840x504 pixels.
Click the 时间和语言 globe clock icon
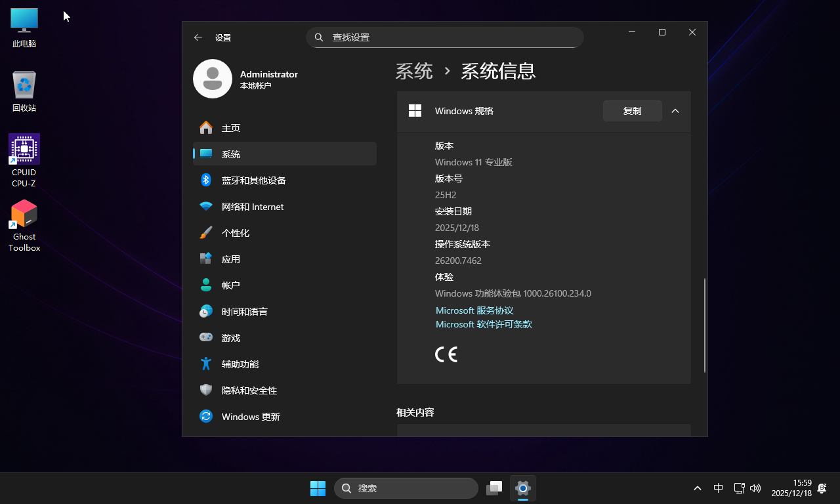pos(206,312)
